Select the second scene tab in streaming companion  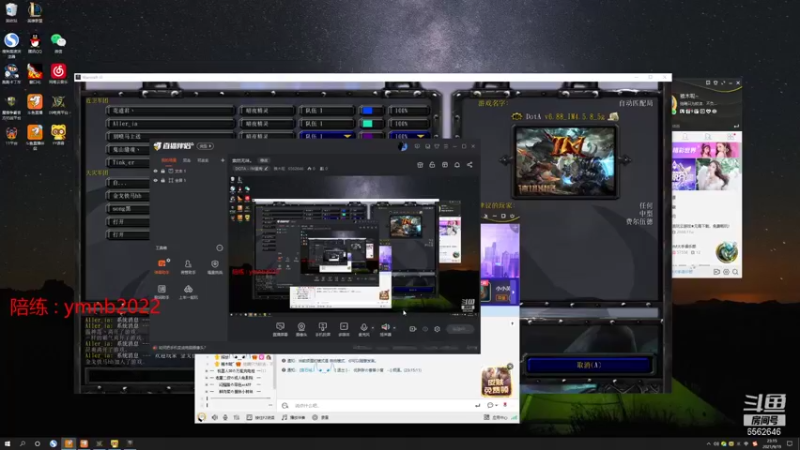(187, 160)
